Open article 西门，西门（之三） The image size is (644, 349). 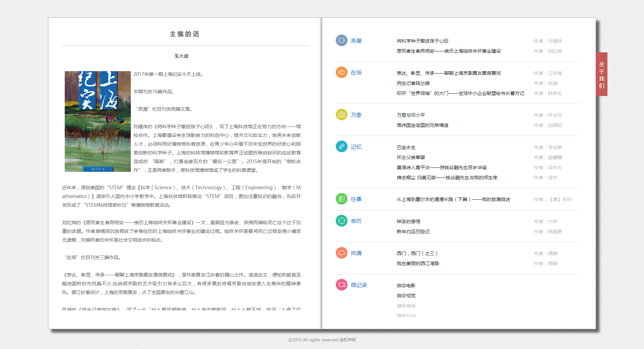[x=417, y=253]
